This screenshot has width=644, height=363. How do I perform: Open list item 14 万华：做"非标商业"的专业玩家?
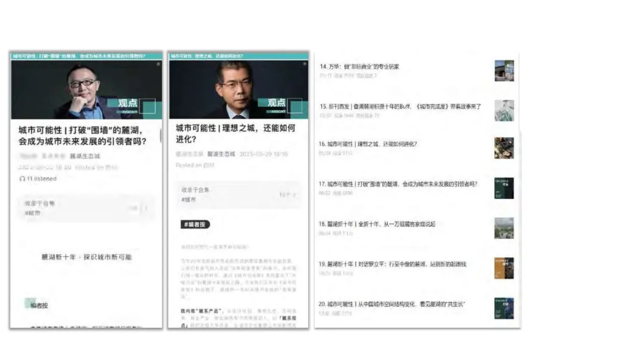[x=360, y=67]
